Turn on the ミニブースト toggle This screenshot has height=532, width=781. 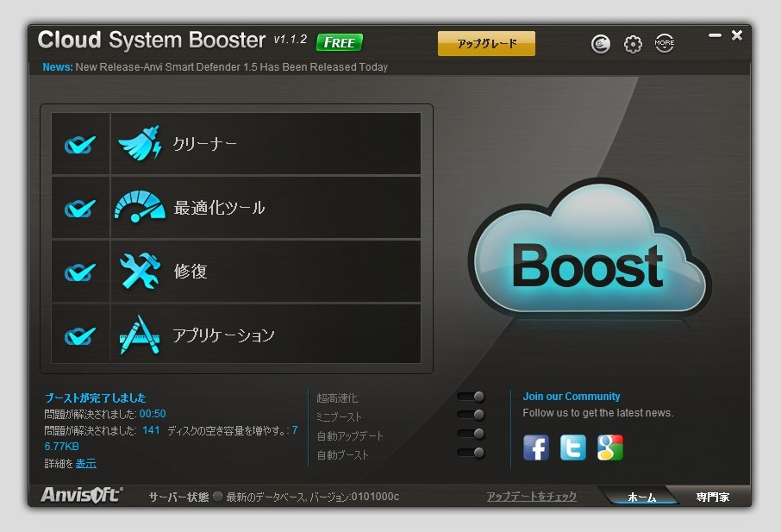coord(472,415)
